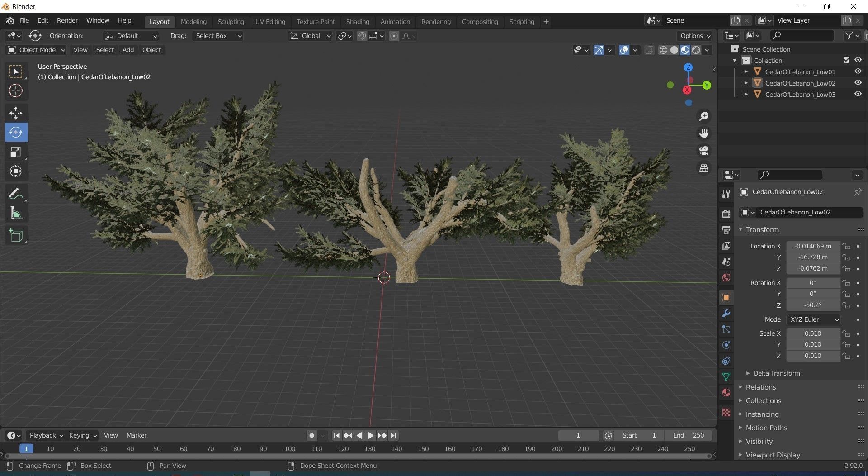The image size is (868, 476).
Task: Open the Orientation Default dropdown
Action: [131, 36]
